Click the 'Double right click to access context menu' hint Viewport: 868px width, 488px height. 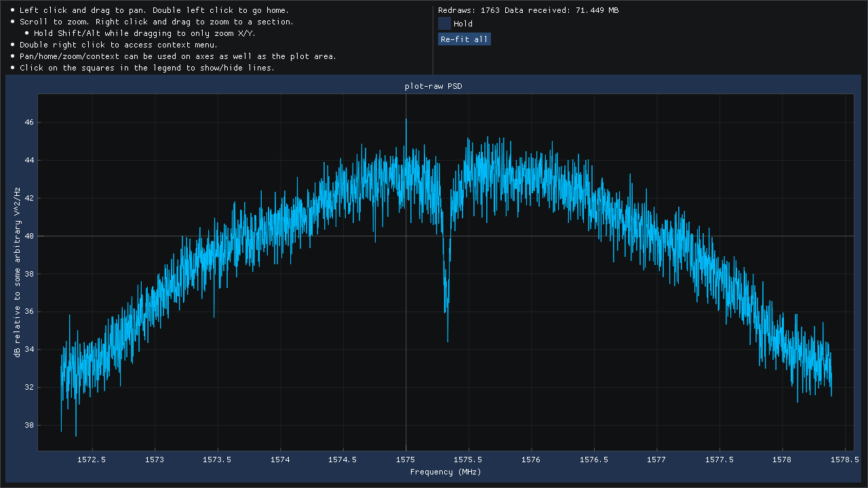(x=119, y=45)
